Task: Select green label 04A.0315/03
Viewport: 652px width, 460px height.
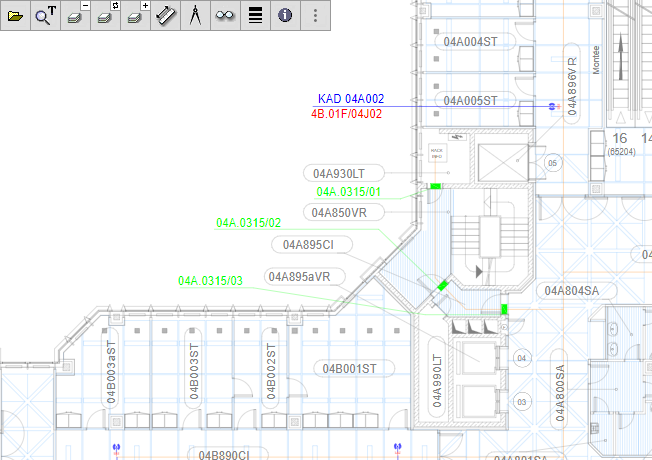Action: (210, 281)
